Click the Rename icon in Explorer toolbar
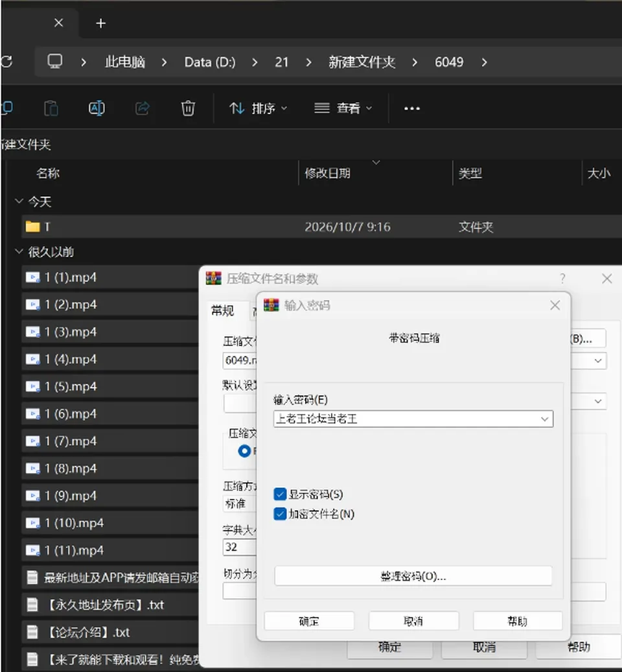The width and height of the screenshot is (622, 672). click(97, 108)
